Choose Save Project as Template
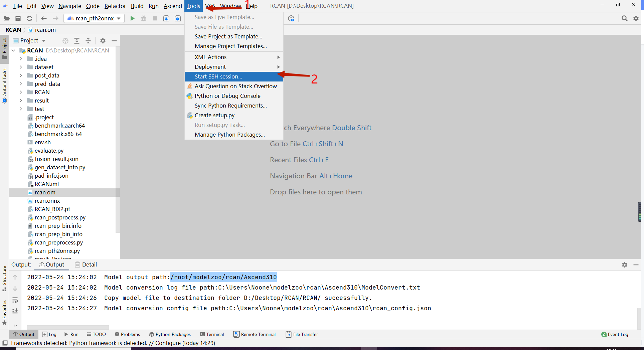Image resolution: width=644 pixels, height=350 pixels. point(234,36)
